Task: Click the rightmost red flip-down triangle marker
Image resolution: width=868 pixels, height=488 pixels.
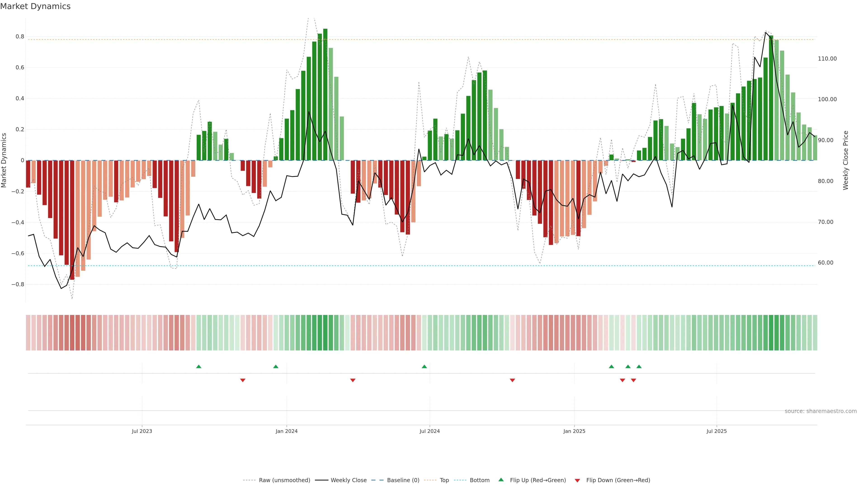Action: [633, 380]
